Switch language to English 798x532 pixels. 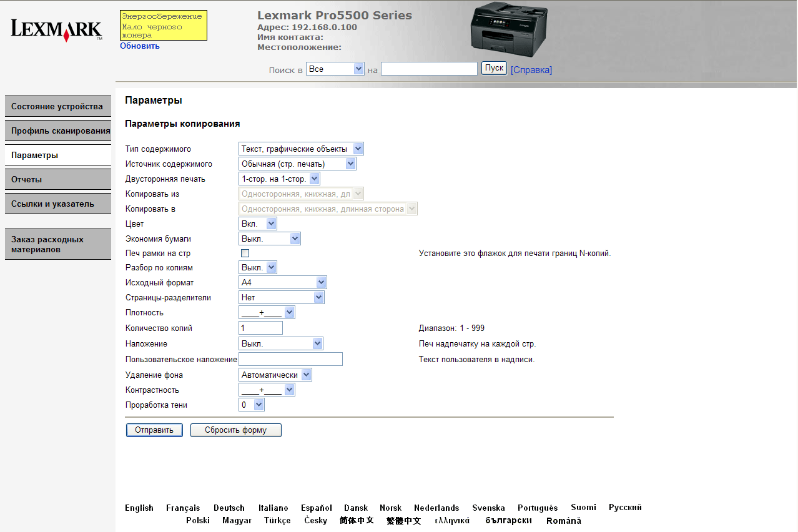(139, 508)
